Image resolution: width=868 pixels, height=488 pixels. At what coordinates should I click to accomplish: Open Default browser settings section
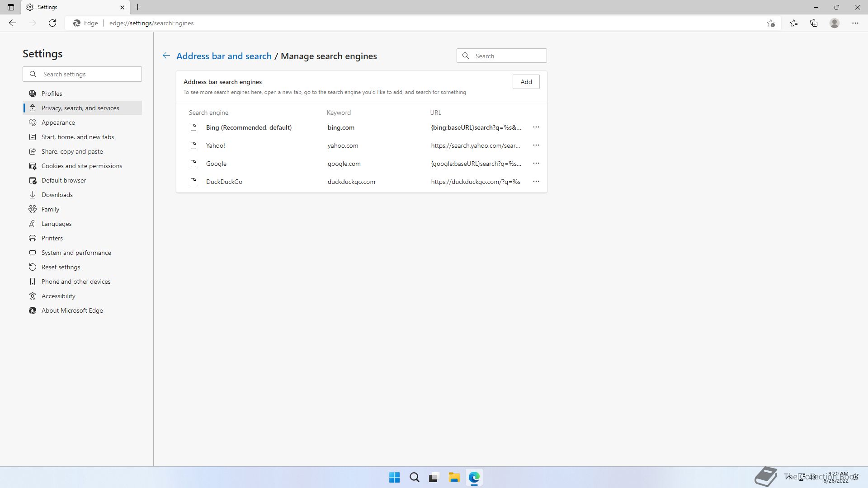[82, 180]
